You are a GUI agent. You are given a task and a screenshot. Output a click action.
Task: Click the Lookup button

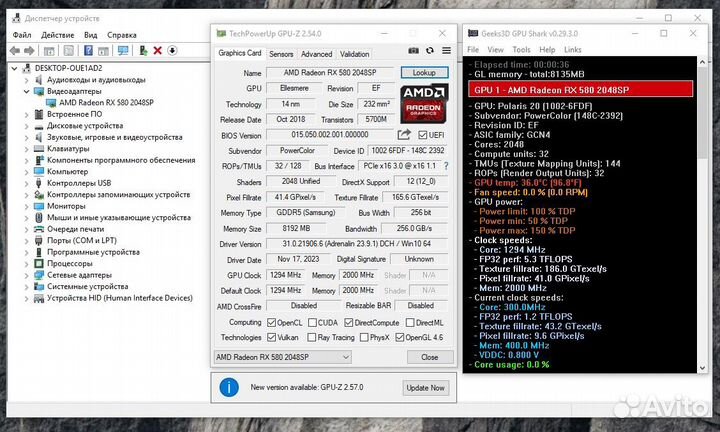click(424, 73)
